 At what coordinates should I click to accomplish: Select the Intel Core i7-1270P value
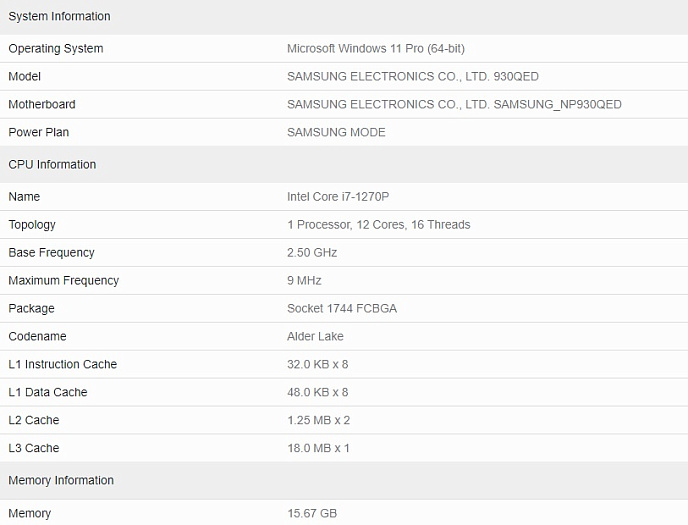click(x=338, y=196)
